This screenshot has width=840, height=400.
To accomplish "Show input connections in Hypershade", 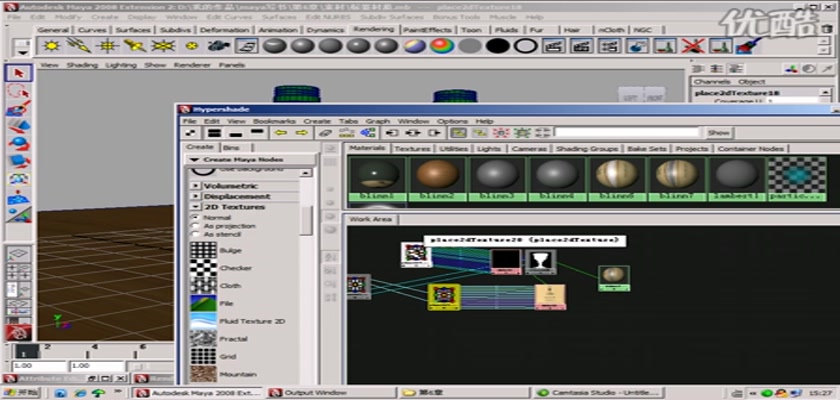I will point(392,132).
